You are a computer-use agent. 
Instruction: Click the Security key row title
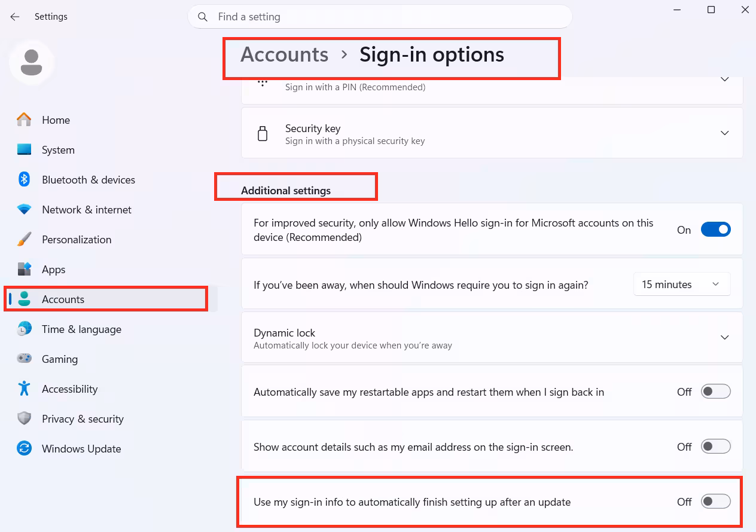pyautogui.click(x=313, y=128)
